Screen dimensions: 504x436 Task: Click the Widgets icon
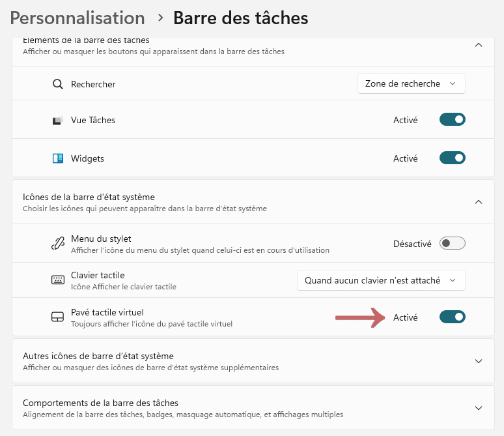[x=58, y=158]
